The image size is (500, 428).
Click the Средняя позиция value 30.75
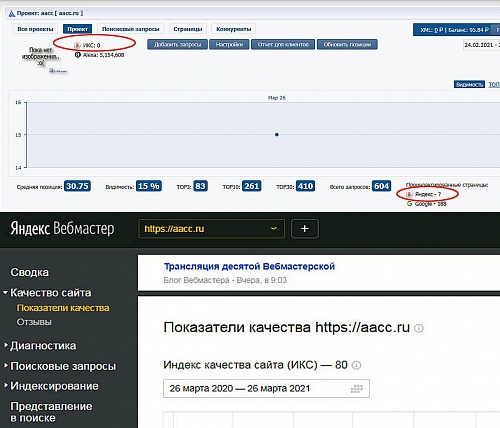[77, 186]
